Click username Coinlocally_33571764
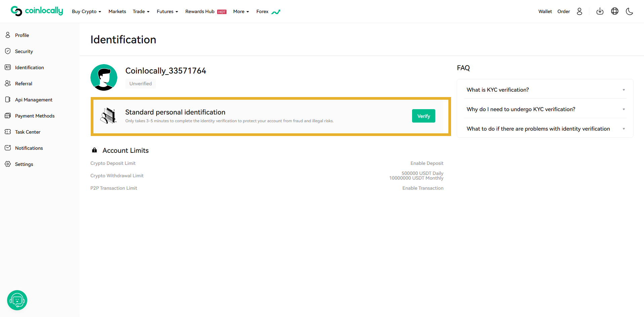The height and width of the screenshot is (317, 644). pyautogui.click(x=166, y=71)
